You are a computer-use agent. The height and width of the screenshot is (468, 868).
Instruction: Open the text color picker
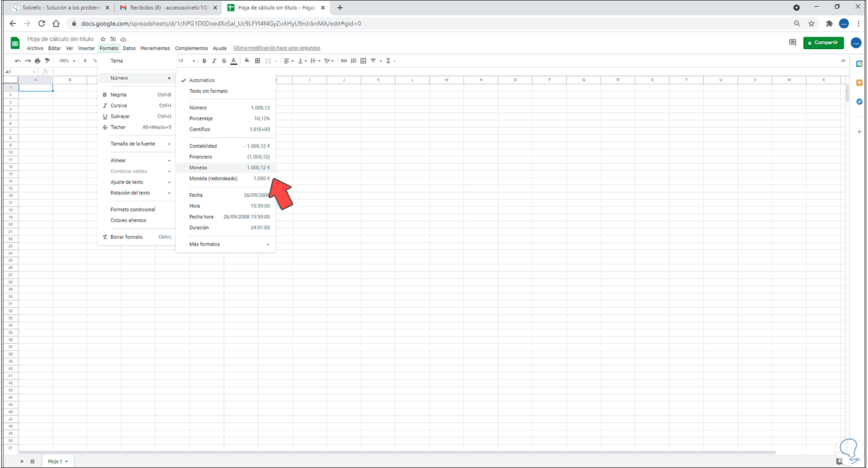(x=234, y=61)
